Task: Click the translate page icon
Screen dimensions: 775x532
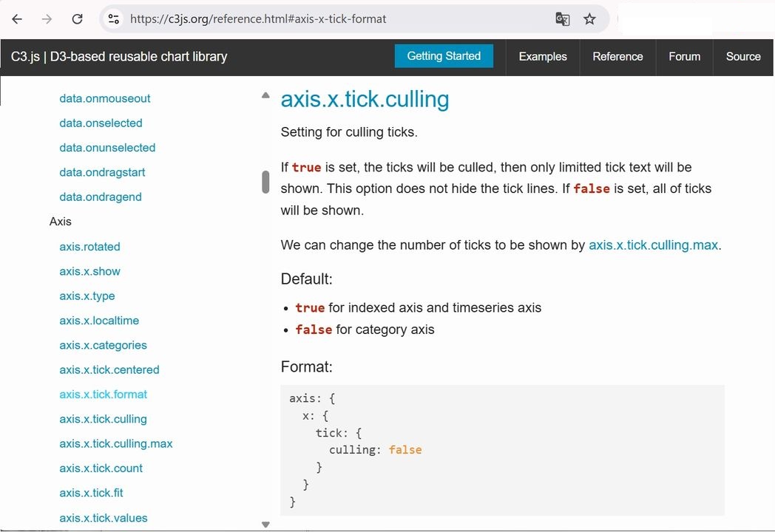Action: [x=562, y=19]
